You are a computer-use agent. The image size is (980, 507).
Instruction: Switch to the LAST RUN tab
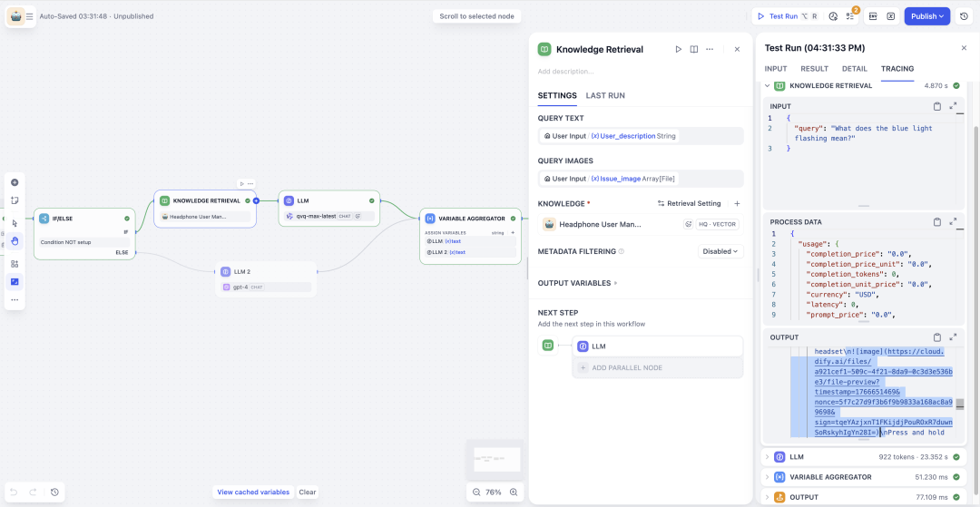point(605,95)
